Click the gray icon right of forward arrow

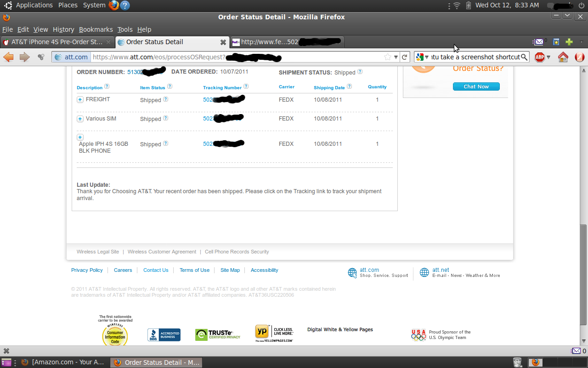point(41,57)
